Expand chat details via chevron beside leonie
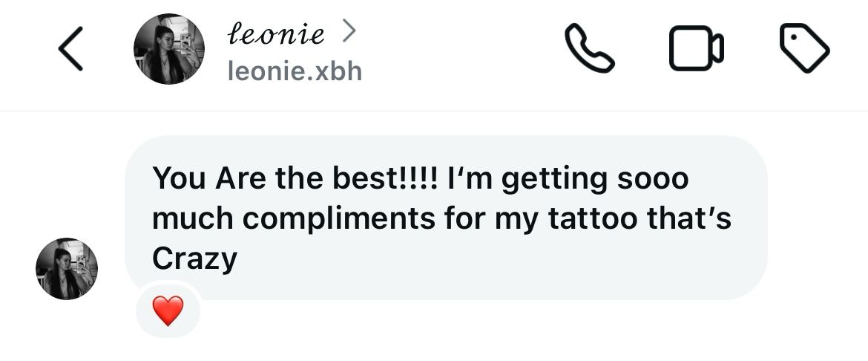 point(349,31)
